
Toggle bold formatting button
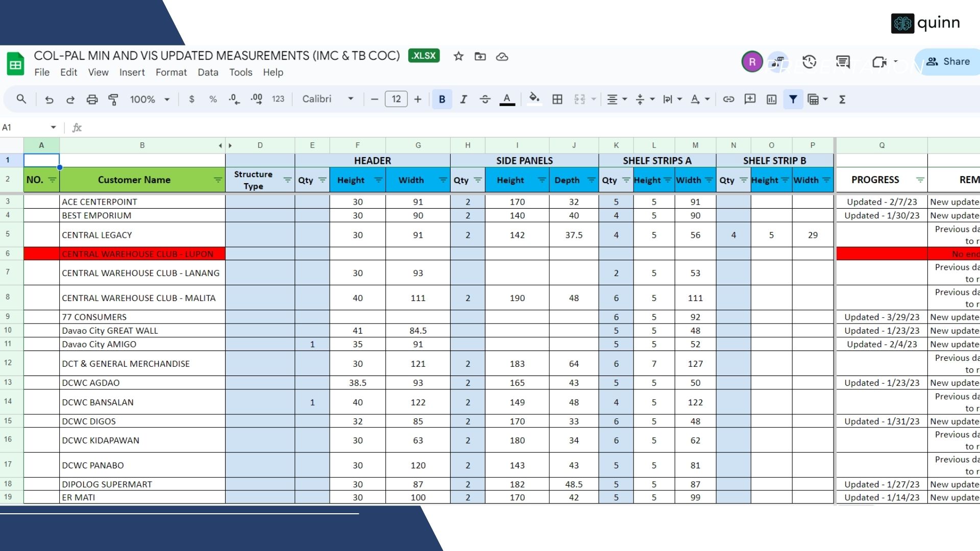pos(442,99)
